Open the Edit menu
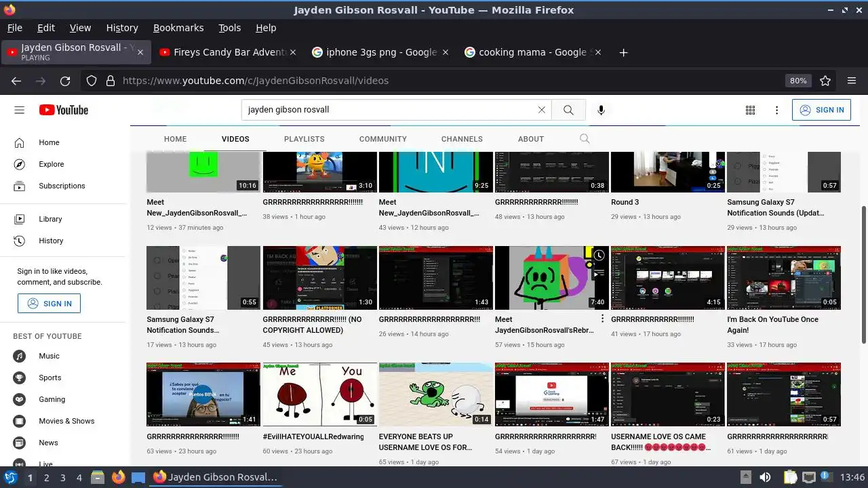The width and height of the screenshot is (868, 488). (x=46, y=28)
